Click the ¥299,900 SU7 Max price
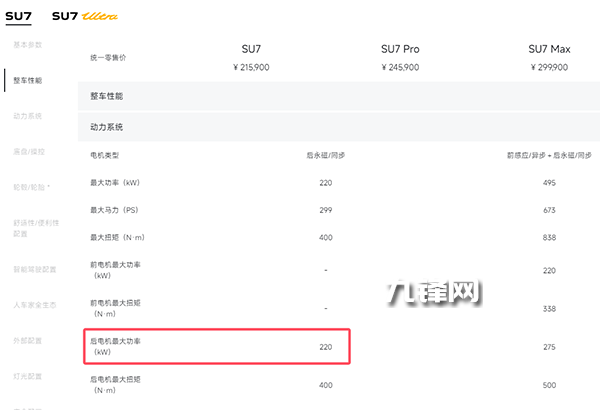The height and width of the screenshot is (410, 600). (549, 67)
